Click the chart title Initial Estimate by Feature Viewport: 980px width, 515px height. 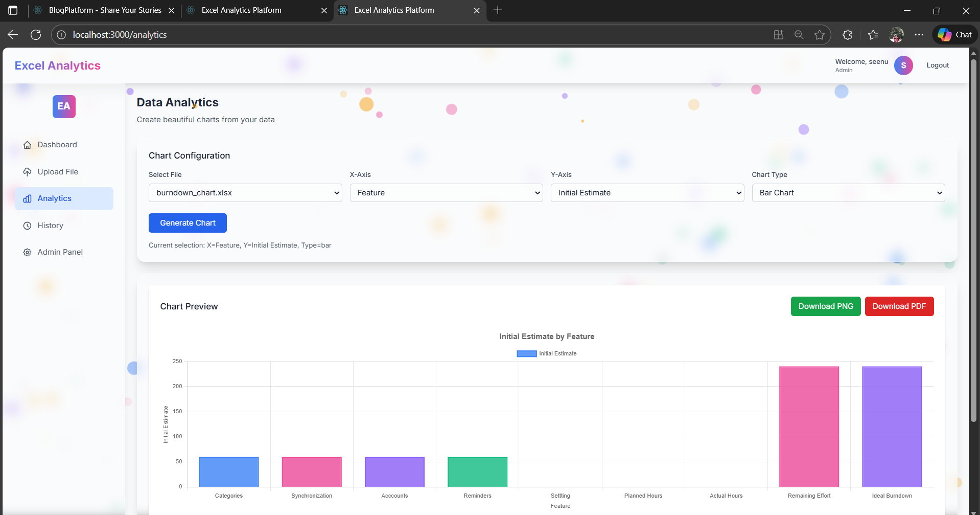click(x=547, y=337)
